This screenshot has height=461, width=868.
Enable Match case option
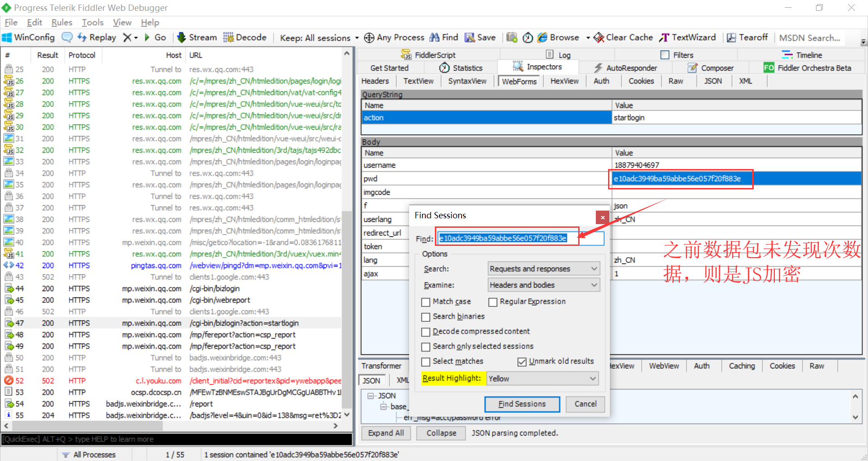point(425,302)
